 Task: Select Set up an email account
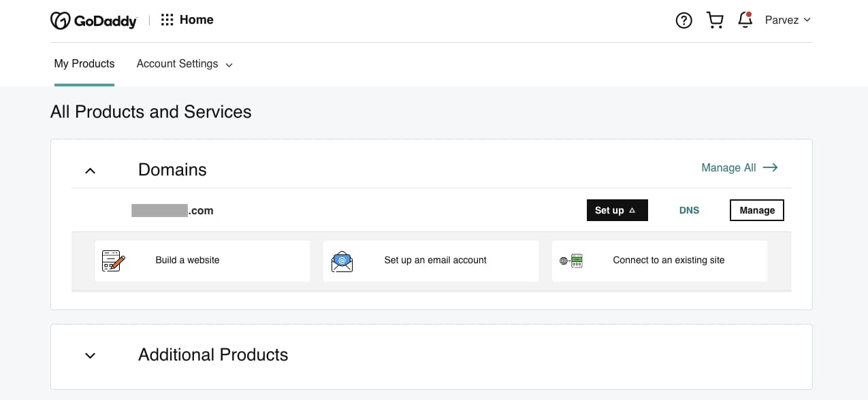pos(431,261)
